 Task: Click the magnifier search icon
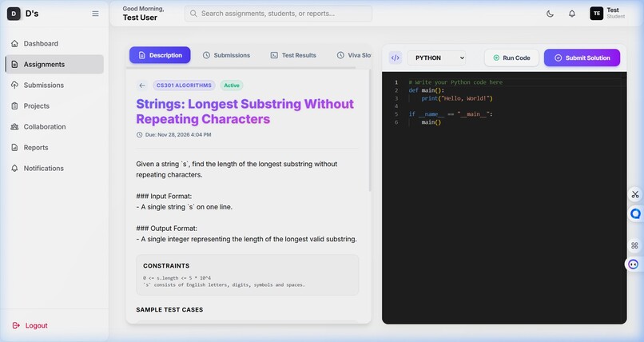pyautogui.click(x=193, y=14)
